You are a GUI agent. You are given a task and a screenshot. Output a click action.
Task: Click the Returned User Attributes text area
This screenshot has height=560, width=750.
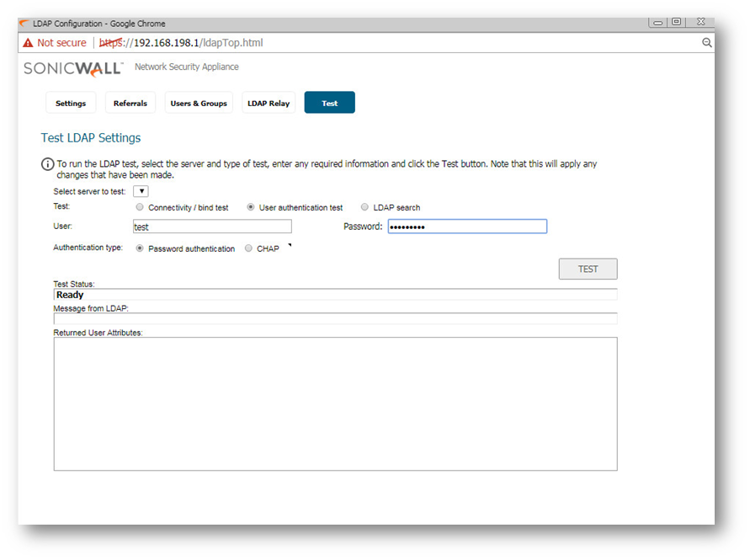point(335,404)
